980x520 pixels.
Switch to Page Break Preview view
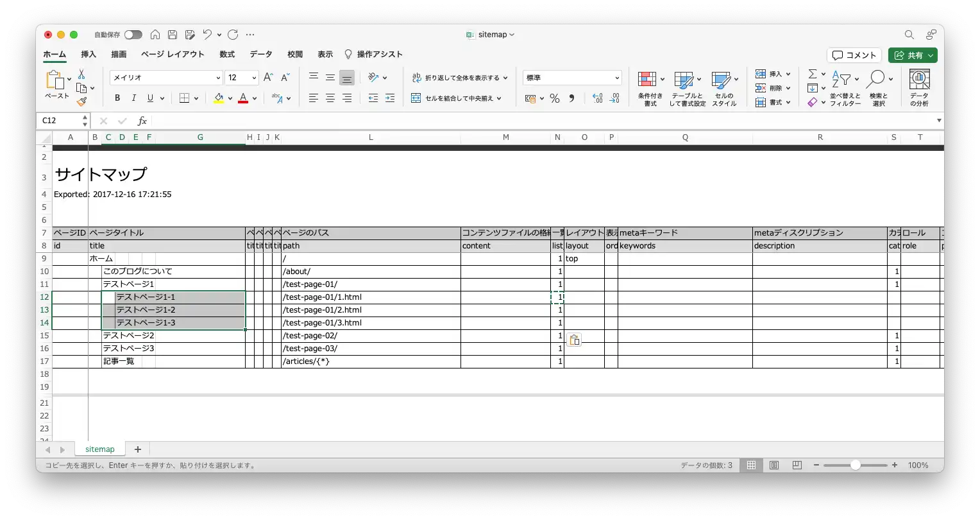coord(797,465)
